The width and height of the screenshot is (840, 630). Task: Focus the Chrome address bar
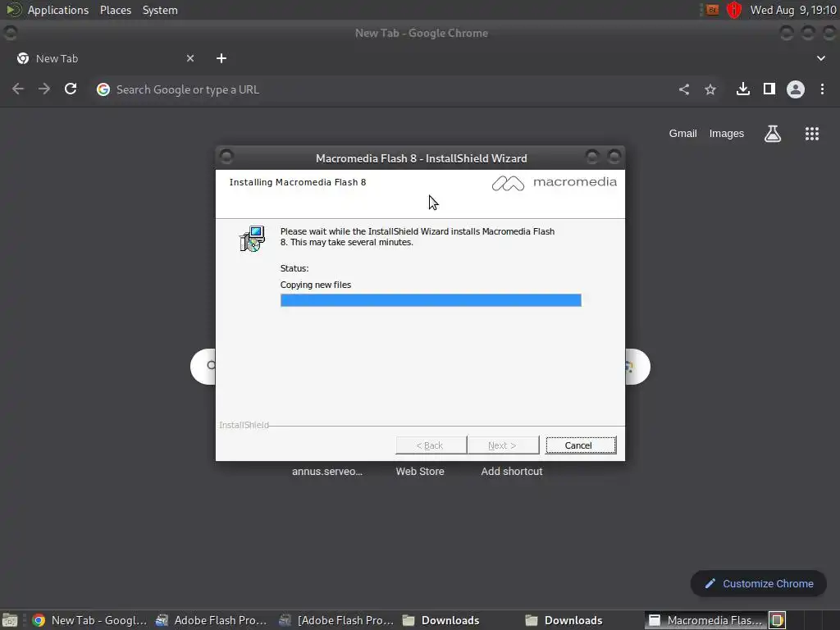point(386,89)
